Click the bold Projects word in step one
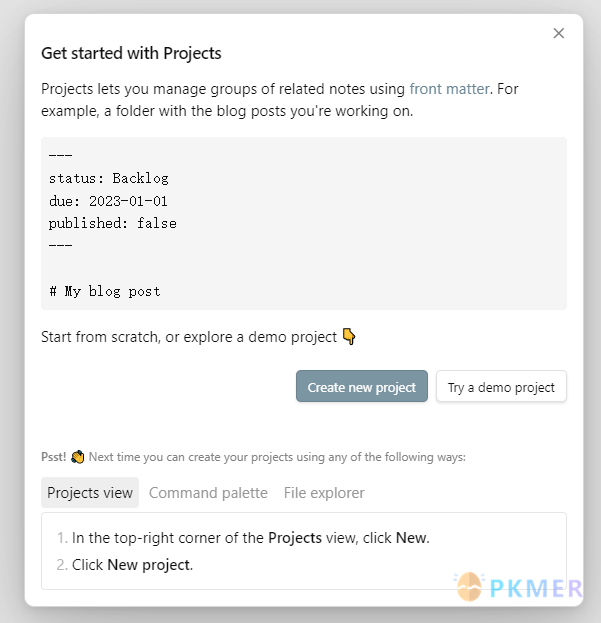Viewport: 601px width, 623px height. coord(295,538)
